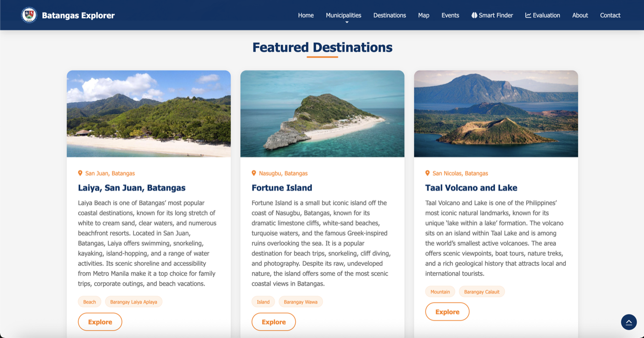Click the Batangas Explorer seal logo
The image size is (644, 338).
coord(29,14)
